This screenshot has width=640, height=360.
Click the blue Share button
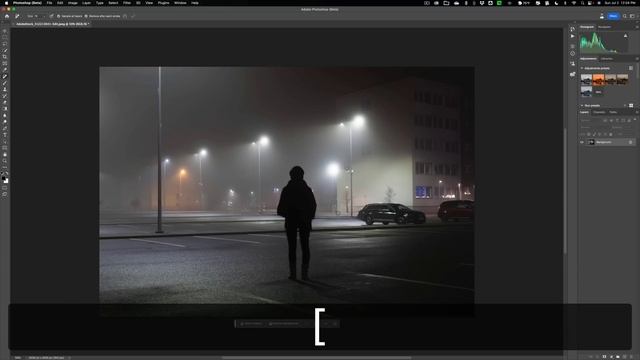613,16
